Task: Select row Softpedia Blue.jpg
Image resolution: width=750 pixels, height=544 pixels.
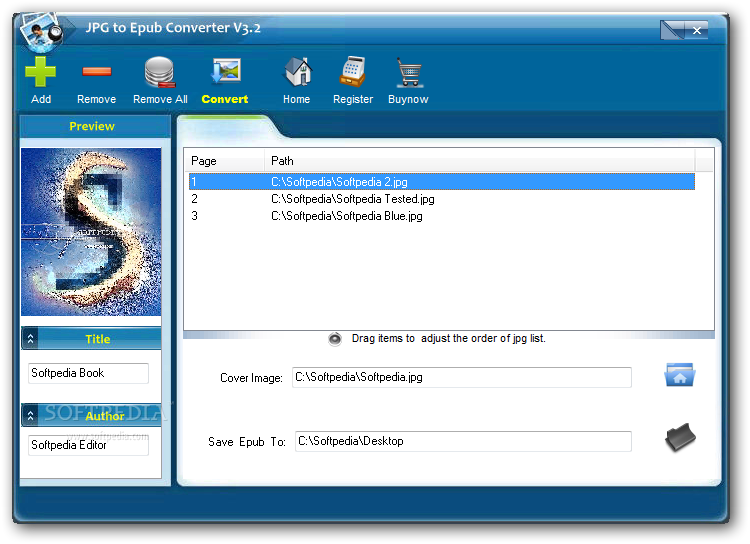Action: point(441,216)
